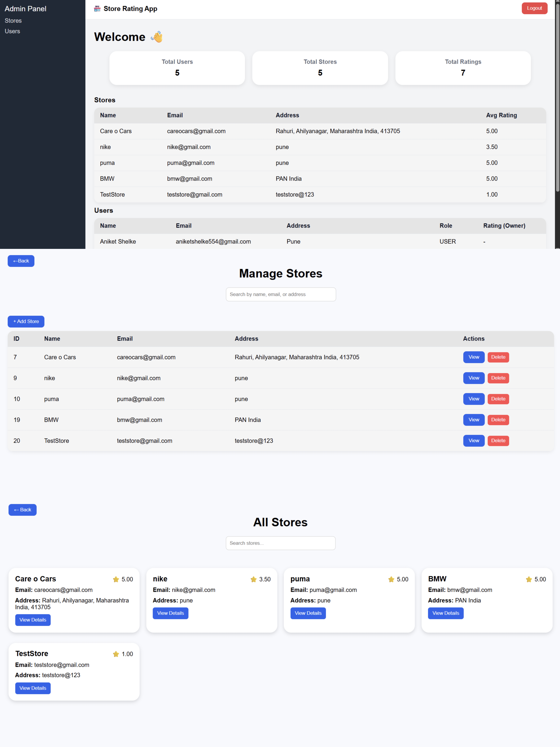View the Care o Cars store row
The width and height of the screenshot is (560, 747).
[x=474, y=357]
